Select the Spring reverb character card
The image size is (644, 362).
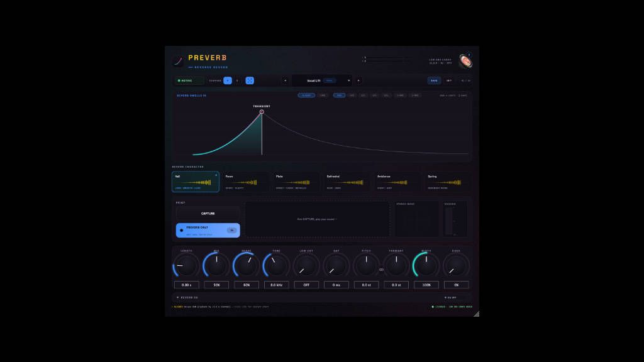point(448,182)
